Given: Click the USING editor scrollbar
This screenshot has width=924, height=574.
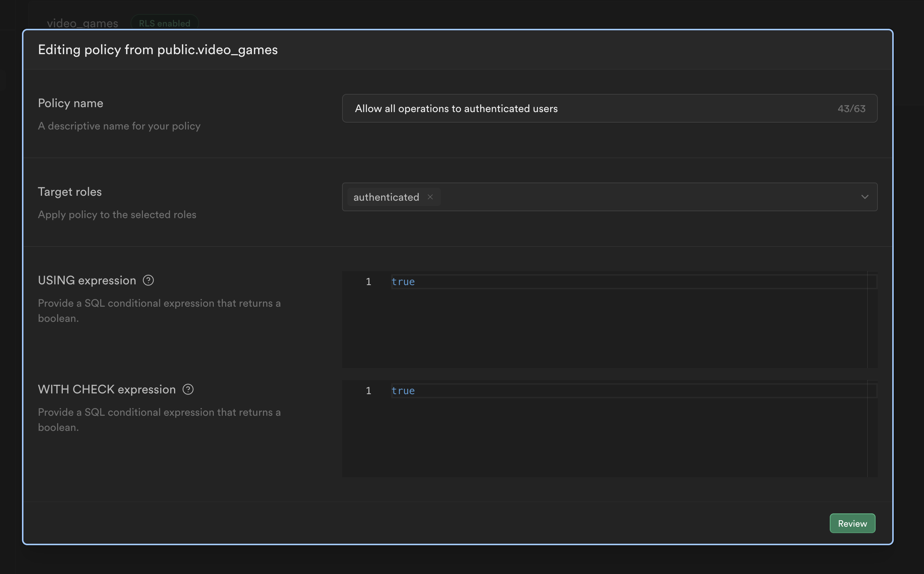Looking at the screenshot, I should (872, 319).
